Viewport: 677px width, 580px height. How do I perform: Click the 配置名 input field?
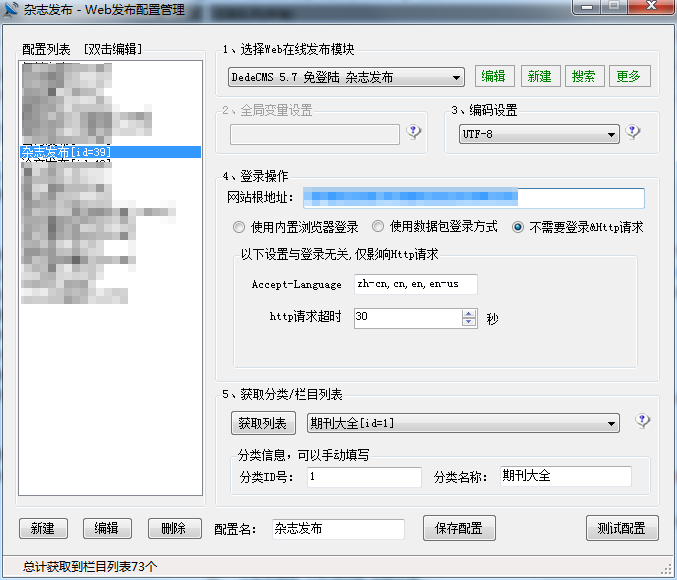(338, 529)
